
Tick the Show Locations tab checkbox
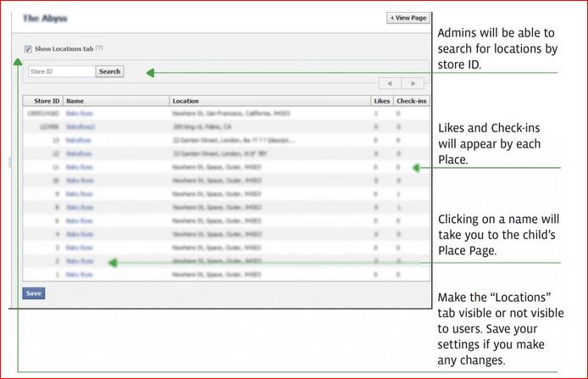(28, 49)
